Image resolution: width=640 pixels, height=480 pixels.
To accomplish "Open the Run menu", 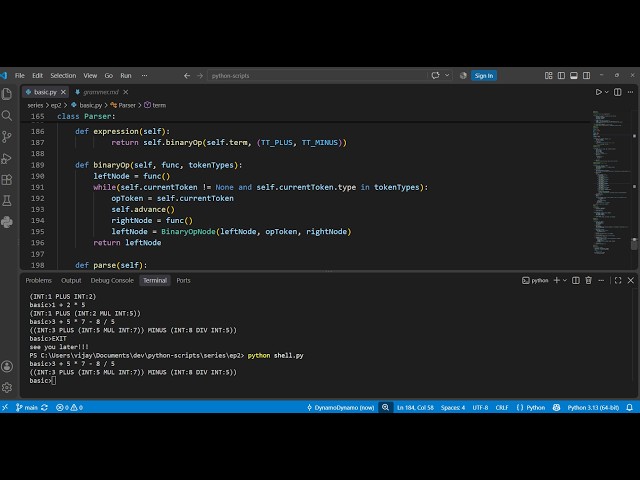I will point(126,76).
